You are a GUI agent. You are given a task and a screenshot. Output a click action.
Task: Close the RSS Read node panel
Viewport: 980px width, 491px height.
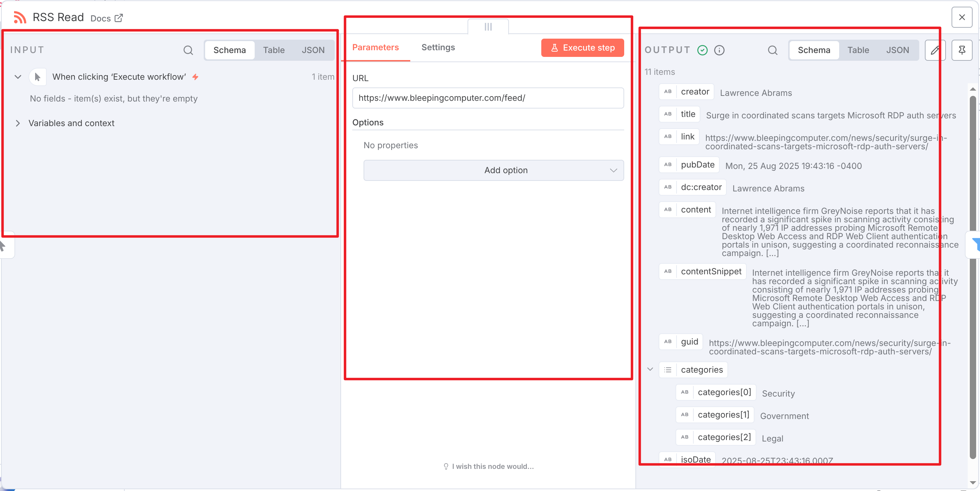[x=962, y=18]
